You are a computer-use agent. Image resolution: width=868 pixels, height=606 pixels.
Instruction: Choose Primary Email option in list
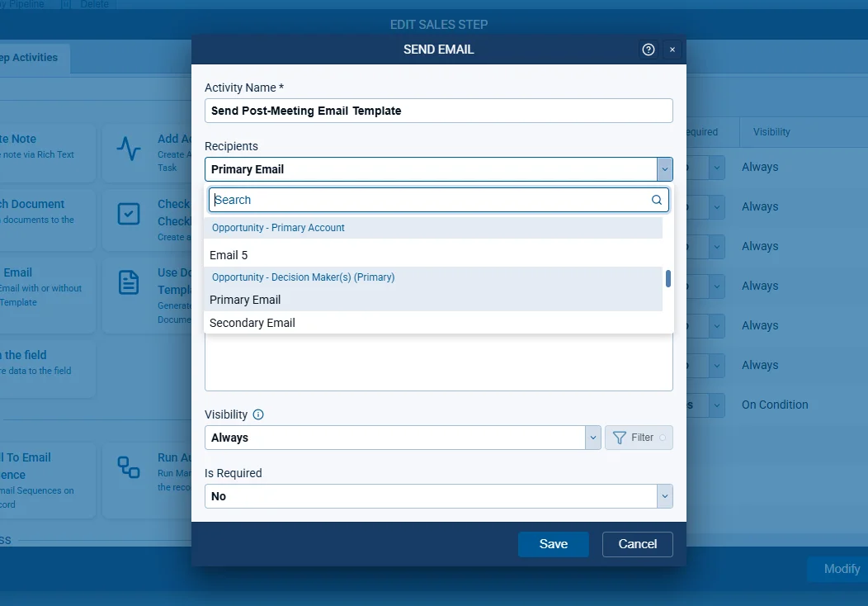pos(433,300)
